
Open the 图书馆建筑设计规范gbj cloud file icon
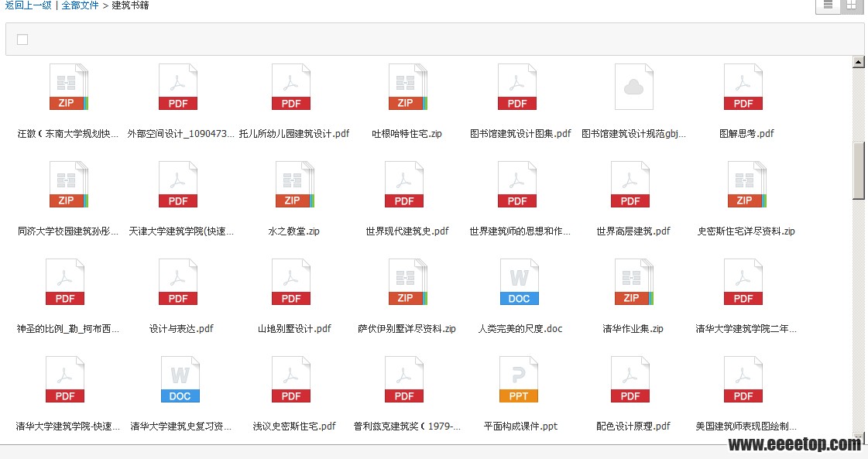pos(633,87)
